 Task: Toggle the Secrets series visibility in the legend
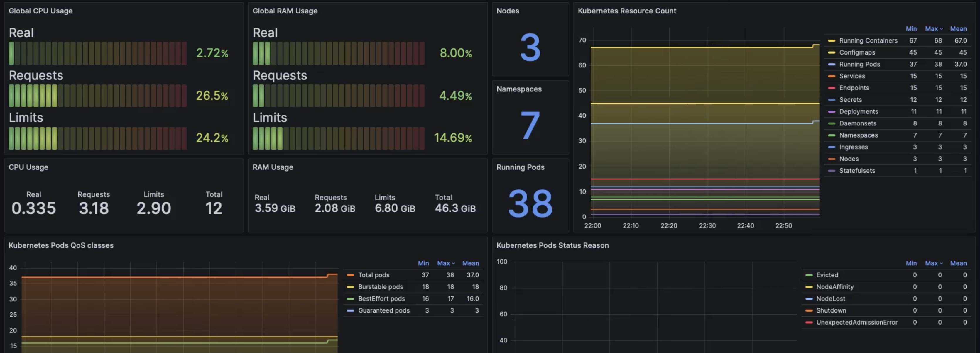tap(850, 100)
